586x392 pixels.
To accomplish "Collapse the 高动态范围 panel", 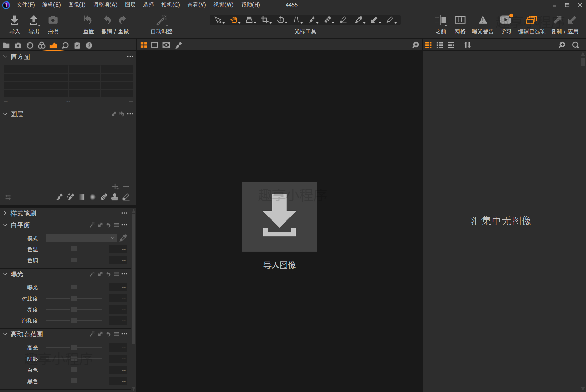I will (x=5, y=334).
